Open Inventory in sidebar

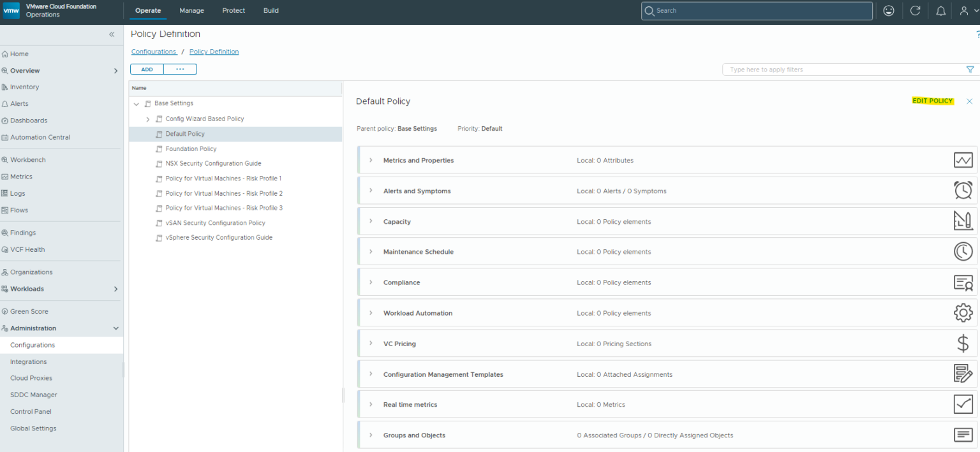click(x=24, y=87)
